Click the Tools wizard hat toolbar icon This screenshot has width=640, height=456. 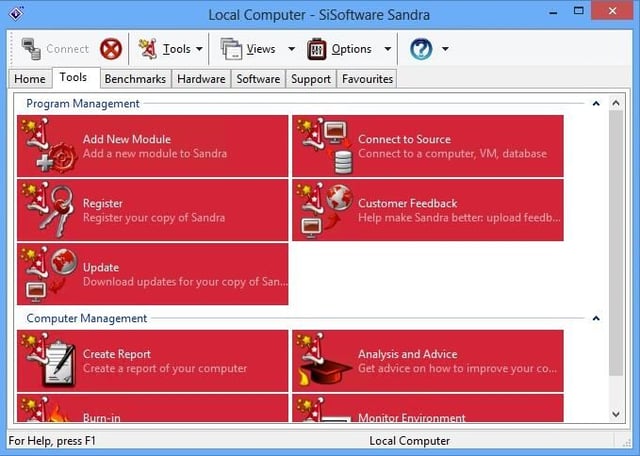[x=148, y=49]
